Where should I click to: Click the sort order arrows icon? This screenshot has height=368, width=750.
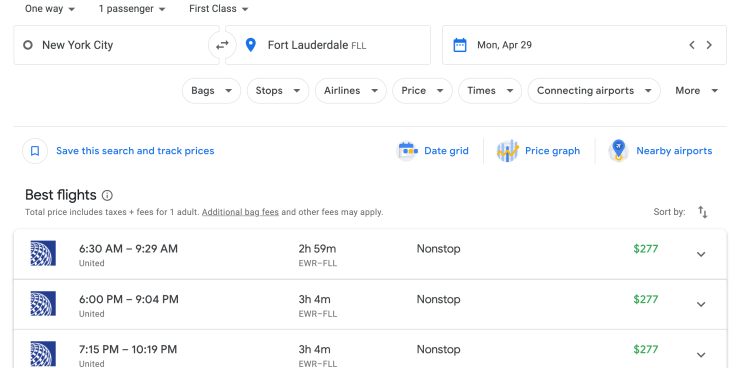point(702,212)
